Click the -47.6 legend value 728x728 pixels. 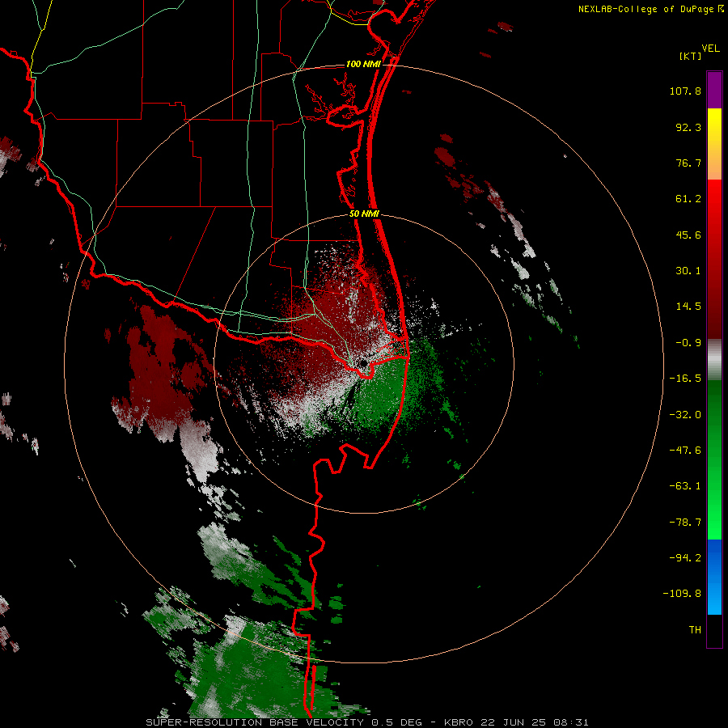(685, 451)
